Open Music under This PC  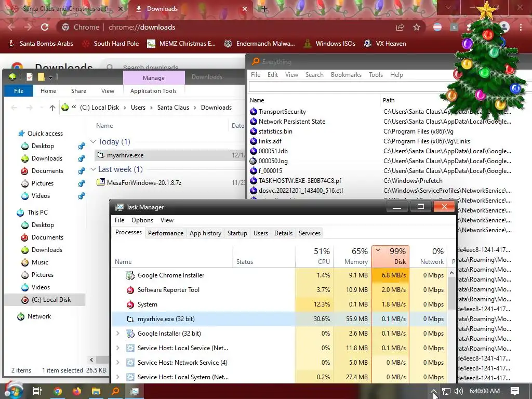click(x=39, y=262)
